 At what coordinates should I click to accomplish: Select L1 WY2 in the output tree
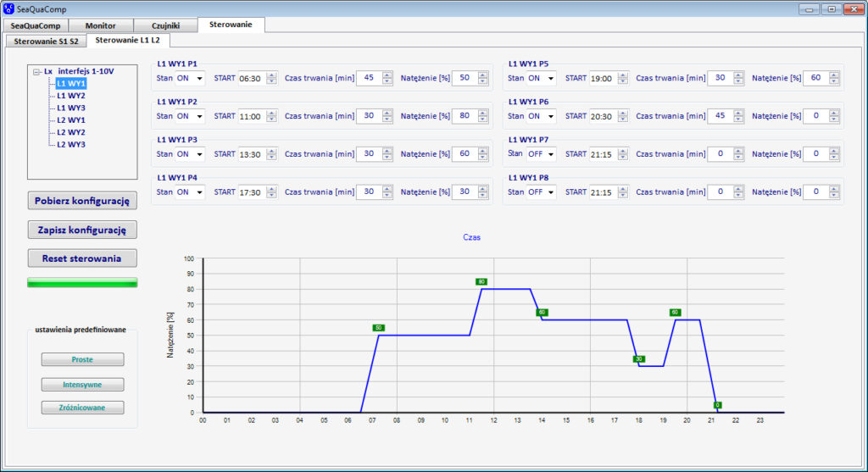pyautogui.click(x=70, y=96)
